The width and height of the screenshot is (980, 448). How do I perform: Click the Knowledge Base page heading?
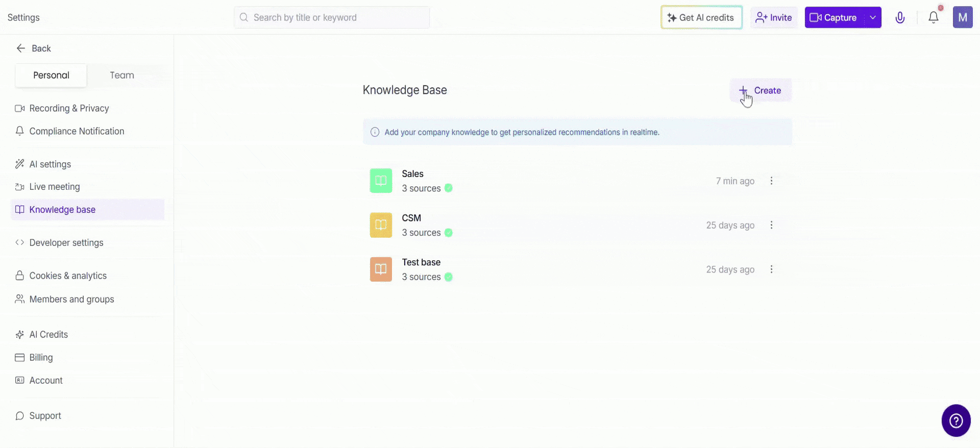[x=405, y=90]
